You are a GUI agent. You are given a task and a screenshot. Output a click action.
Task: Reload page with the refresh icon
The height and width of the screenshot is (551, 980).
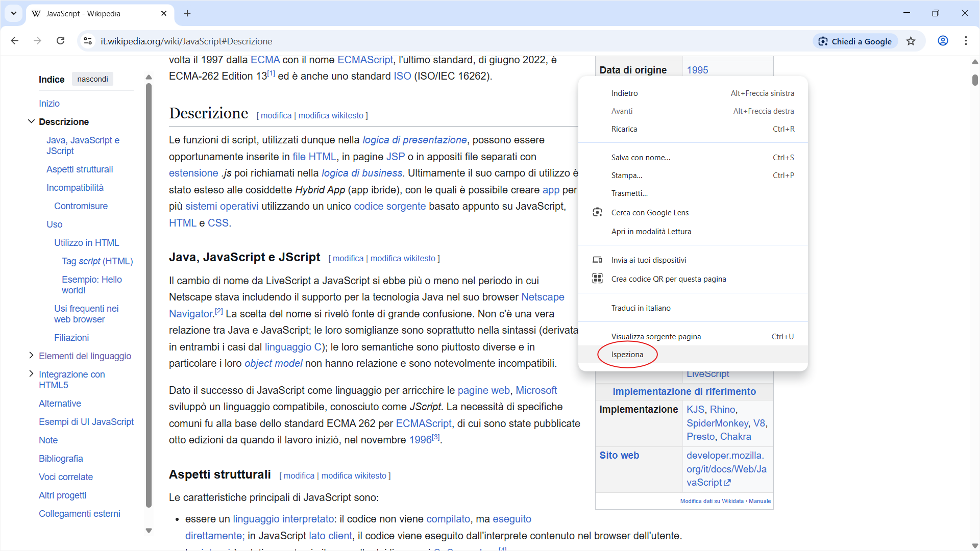60,41
